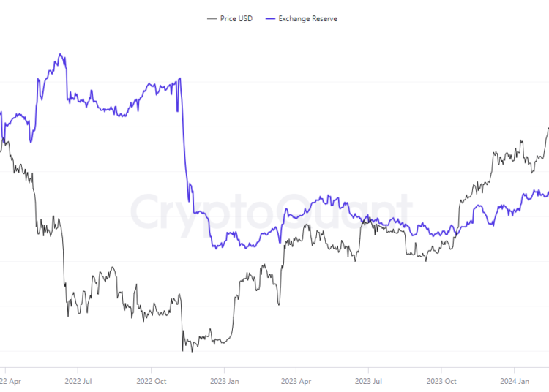Select the 2022 Jul axis label
This screenshot has width=549, height=392.
point(78,381)
